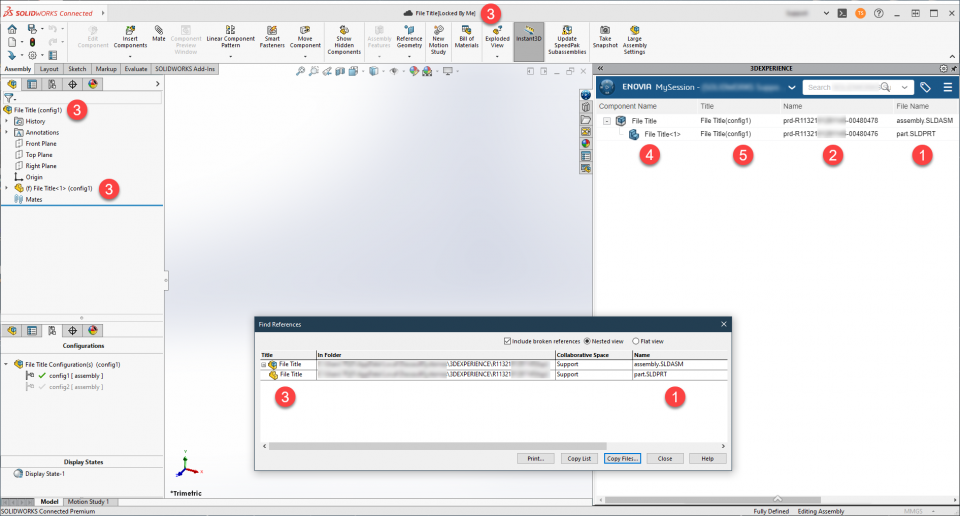Toggle Instant3D mode

(x=528, y=42)
